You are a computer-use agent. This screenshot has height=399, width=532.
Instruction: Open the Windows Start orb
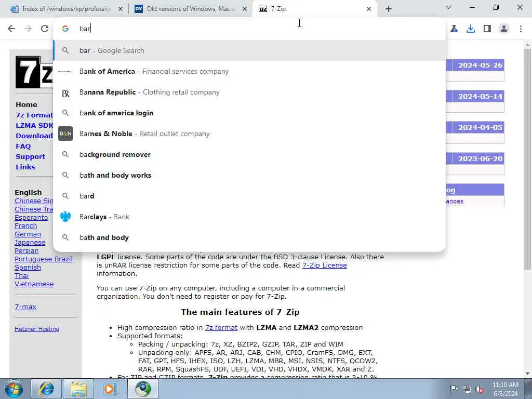14,389
